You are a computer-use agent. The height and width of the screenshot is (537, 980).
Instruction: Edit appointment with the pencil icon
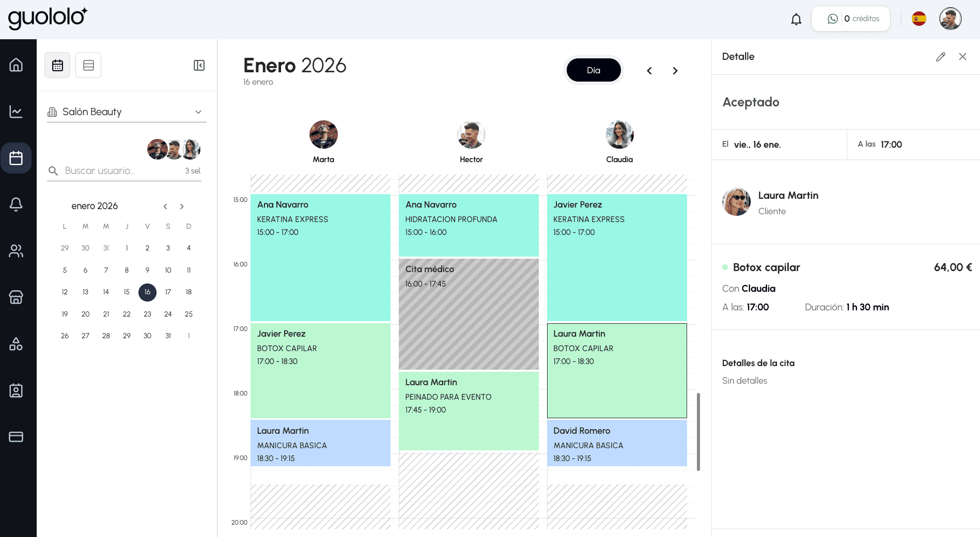[940, 57]
